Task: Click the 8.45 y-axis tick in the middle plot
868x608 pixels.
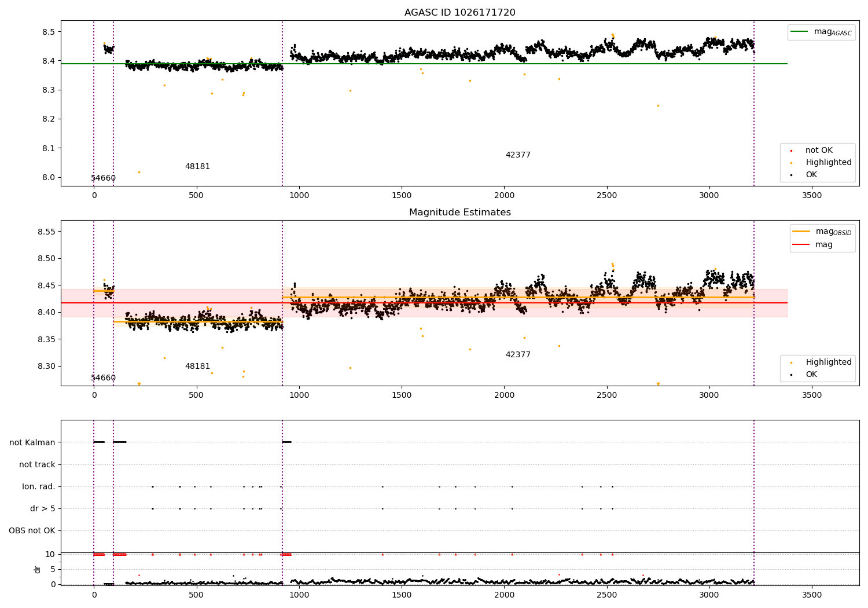Action: [46, 285]
